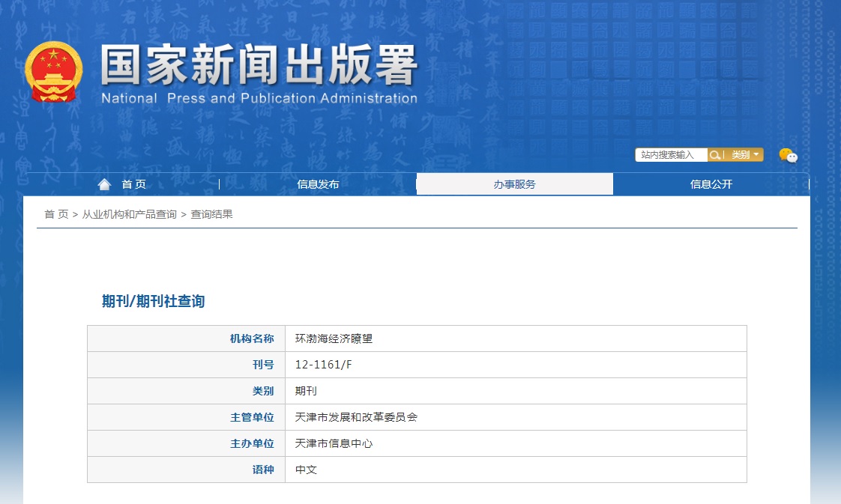The width and height of the screenshot is (841, 504).
Task: Click the 刊号 value 12-1161/F
Action: tap(321, 364)
